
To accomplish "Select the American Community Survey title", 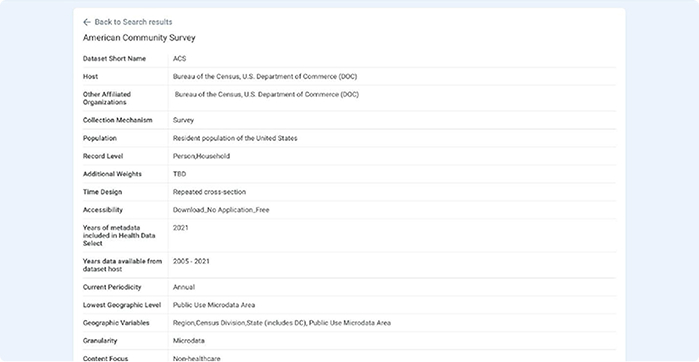I will (x=139, y=38).
